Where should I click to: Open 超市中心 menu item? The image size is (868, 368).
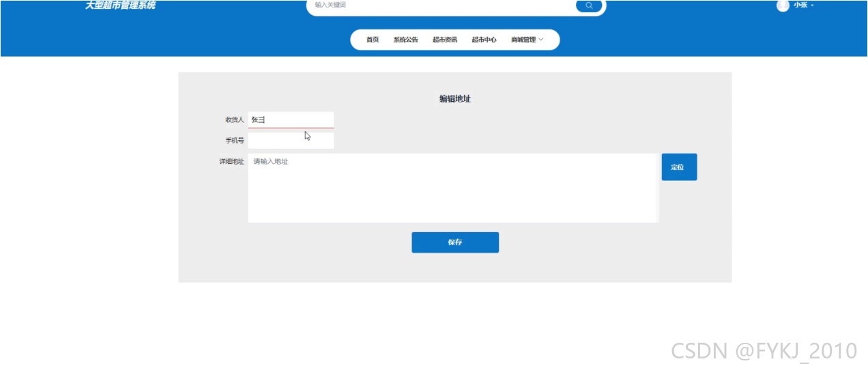point(484,40)
